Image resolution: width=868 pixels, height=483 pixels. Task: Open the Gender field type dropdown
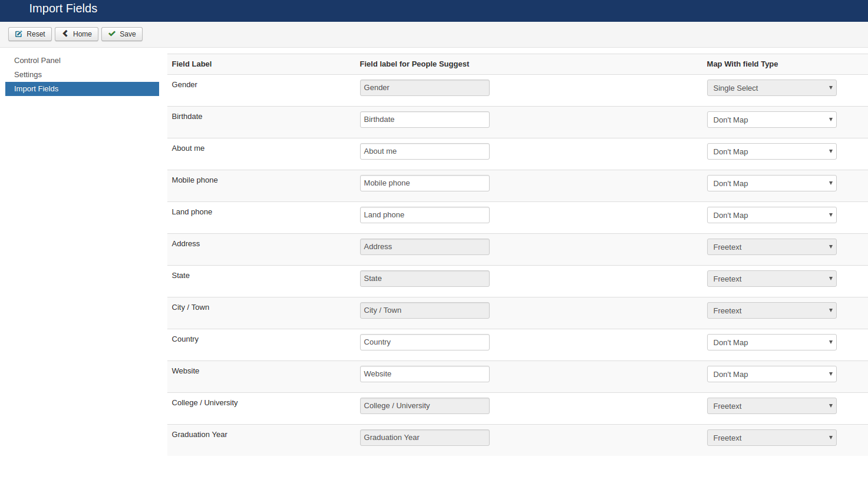click(x=771, y=88)
